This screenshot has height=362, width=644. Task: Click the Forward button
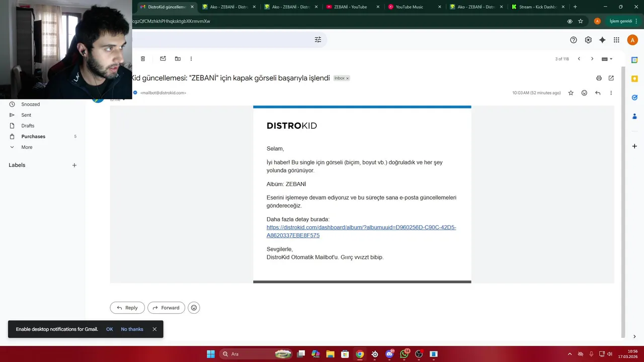tap(166, 308)
